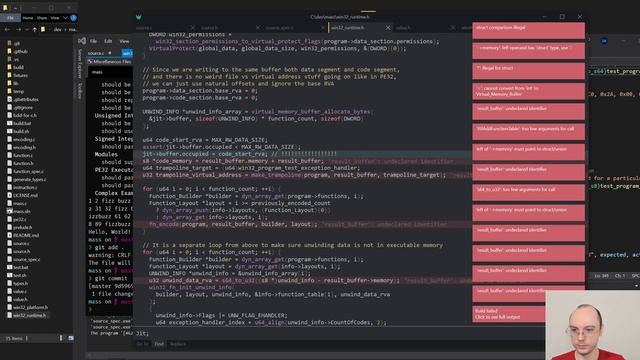Close the win32_runtime.h editor tab
The height and width of the screenshot is (360, 640).
pyautogui.click(x=388, y=28)
